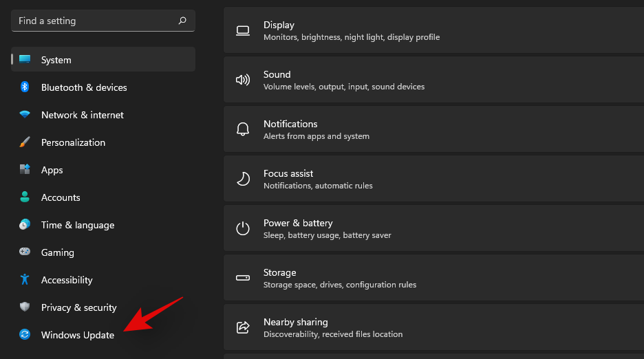Type in Find a setting field
Viewport: 644px width, 359px height.
tap(96, 21)
